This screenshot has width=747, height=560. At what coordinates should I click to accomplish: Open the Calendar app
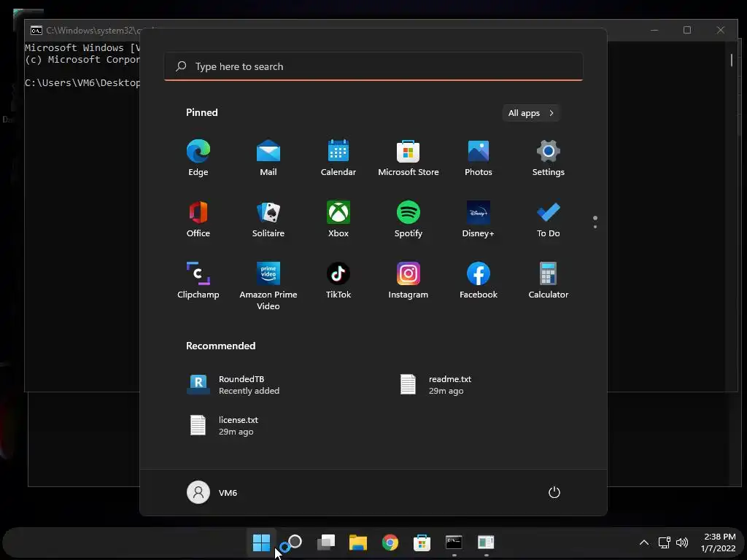(x=338, y=158)
